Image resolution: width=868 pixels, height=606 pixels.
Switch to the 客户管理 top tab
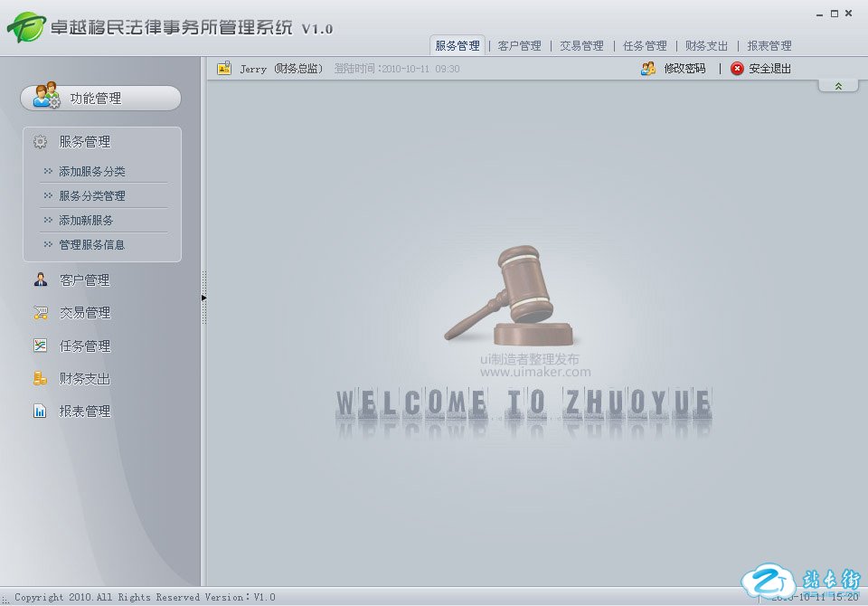[519, 46]
